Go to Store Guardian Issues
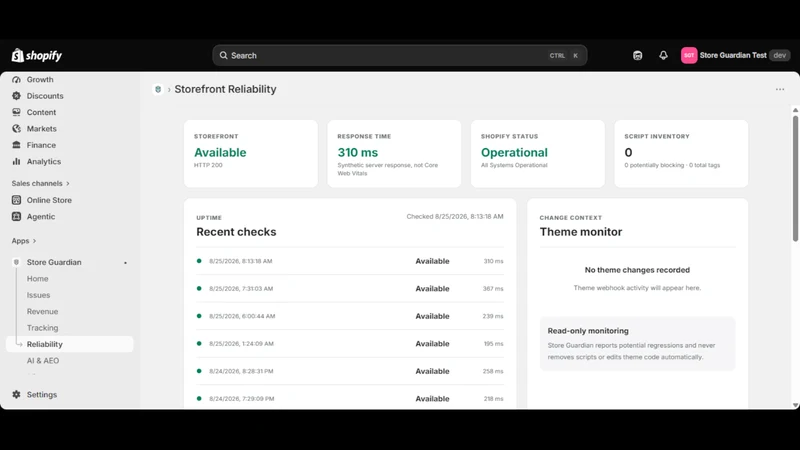The height and width of the screenshot is (450, 800). (x=38, y=295)
